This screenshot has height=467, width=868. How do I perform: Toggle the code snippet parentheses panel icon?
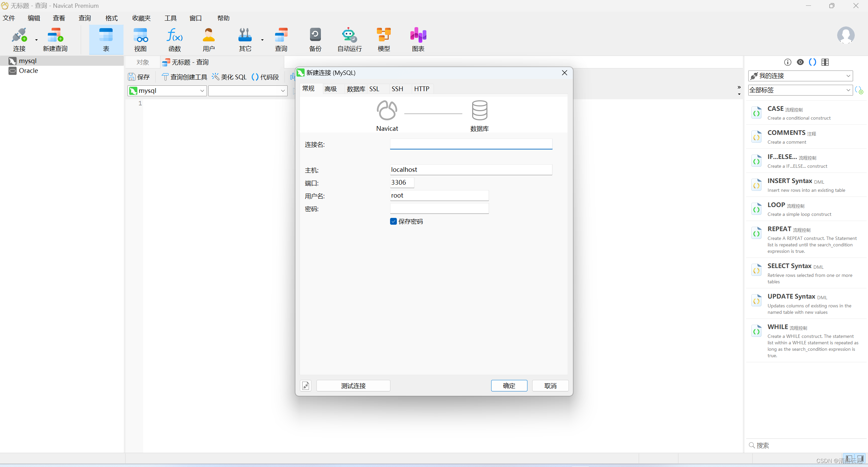click(812, 62)
